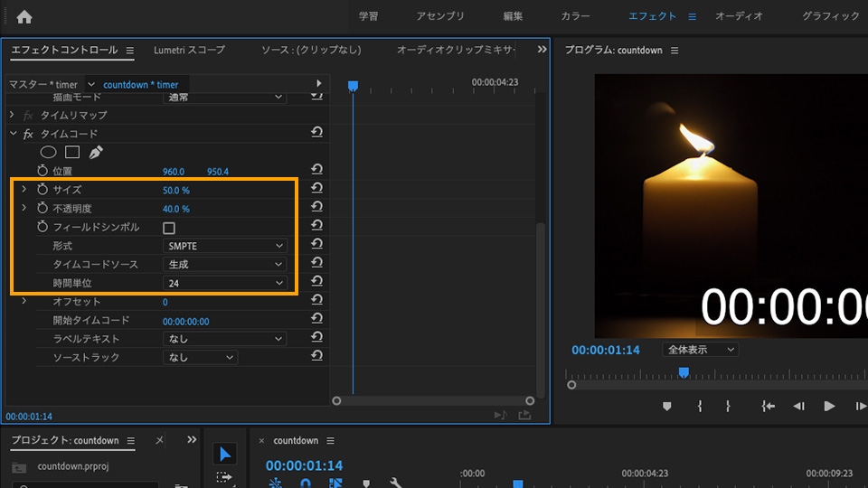Toggle the タイムコード fx effect switch

pyautogui.click(x=28, y=134)
